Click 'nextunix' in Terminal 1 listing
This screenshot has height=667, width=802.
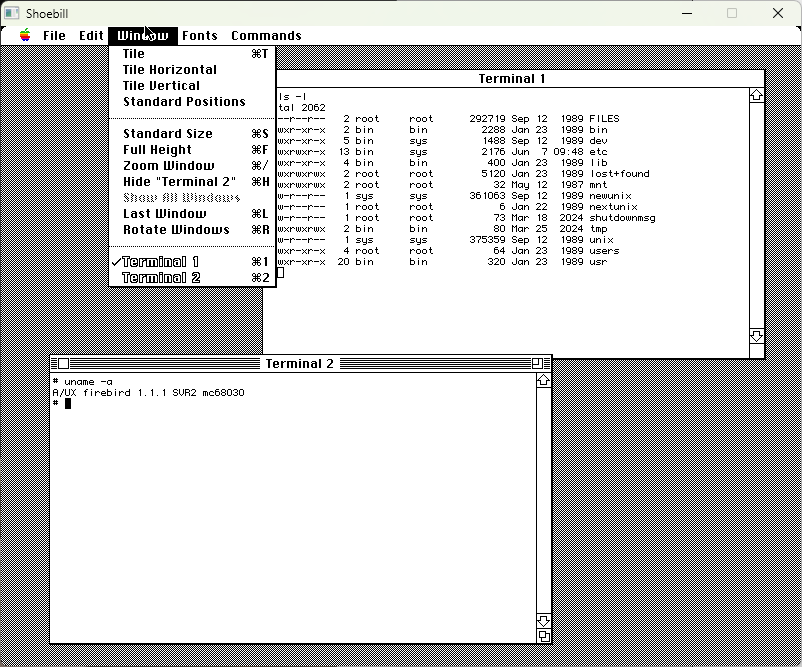(613, 207)
